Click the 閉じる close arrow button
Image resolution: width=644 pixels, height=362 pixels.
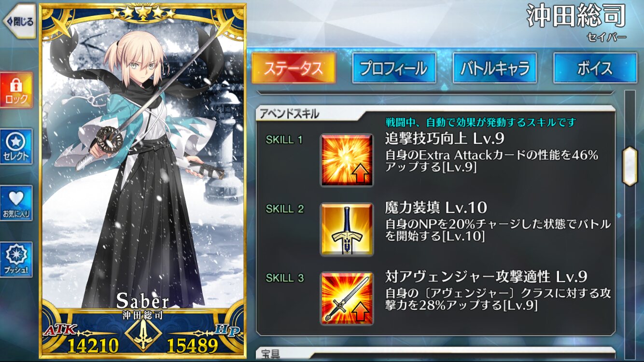pos(19,22)
